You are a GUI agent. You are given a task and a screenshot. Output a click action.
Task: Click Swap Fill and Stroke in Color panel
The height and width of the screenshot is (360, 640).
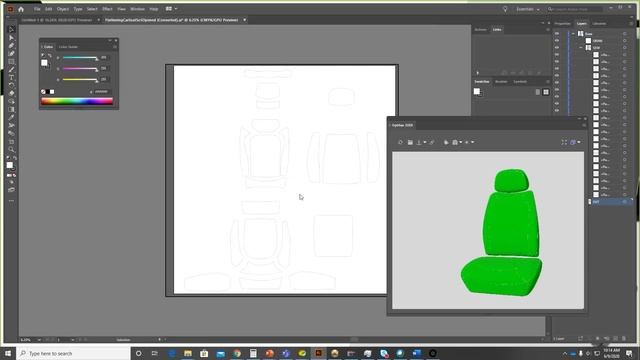pyautogui.click(x=50, y=56)
